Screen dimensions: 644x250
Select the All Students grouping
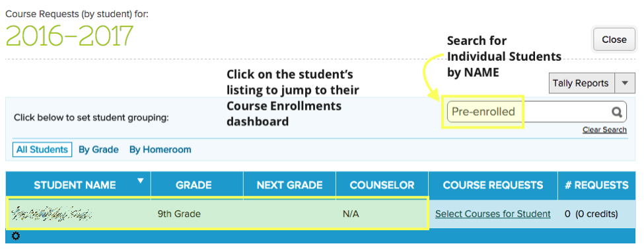(42, 149)
